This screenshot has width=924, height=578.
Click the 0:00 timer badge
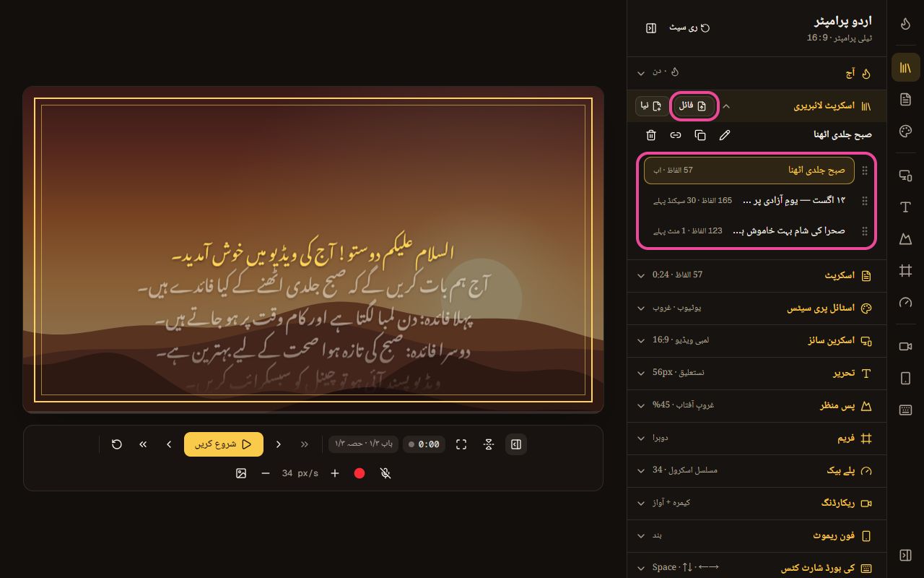click(x=424, y=444)
